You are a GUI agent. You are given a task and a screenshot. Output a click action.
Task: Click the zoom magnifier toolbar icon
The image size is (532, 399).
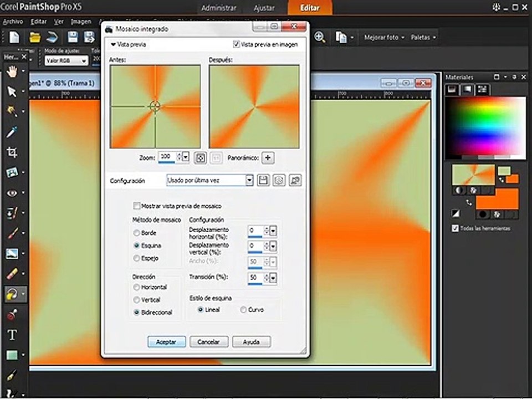320,37
